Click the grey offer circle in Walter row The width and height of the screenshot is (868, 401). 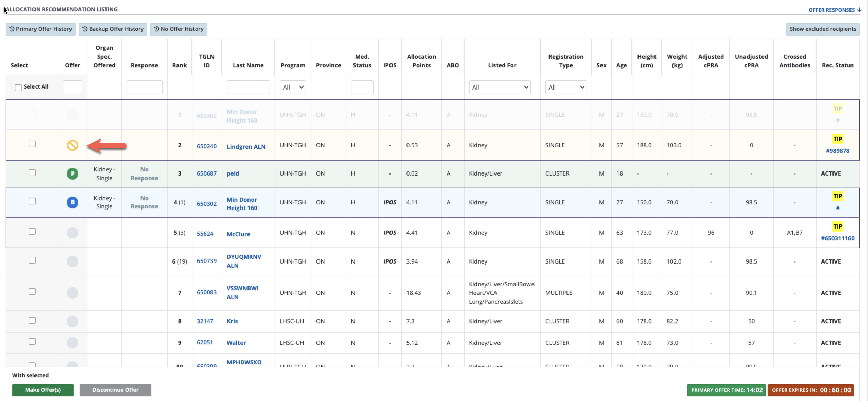[x=73, y=343]
